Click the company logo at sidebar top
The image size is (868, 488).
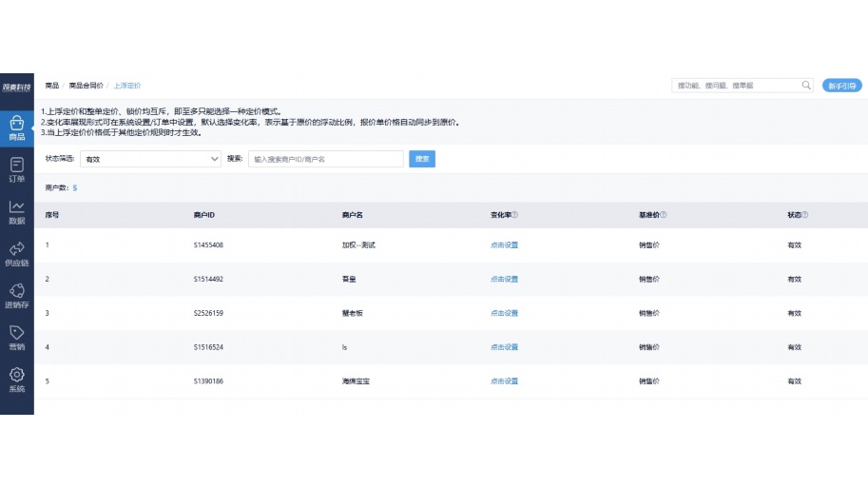click(16, 88)
